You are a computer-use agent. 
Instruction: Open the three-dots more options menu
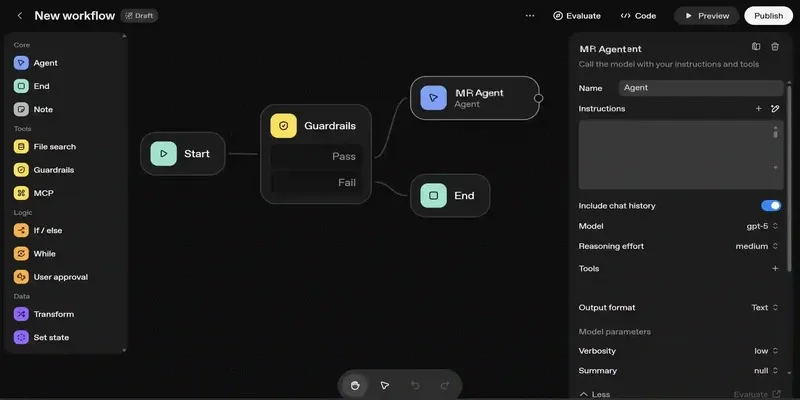[530, 16]
